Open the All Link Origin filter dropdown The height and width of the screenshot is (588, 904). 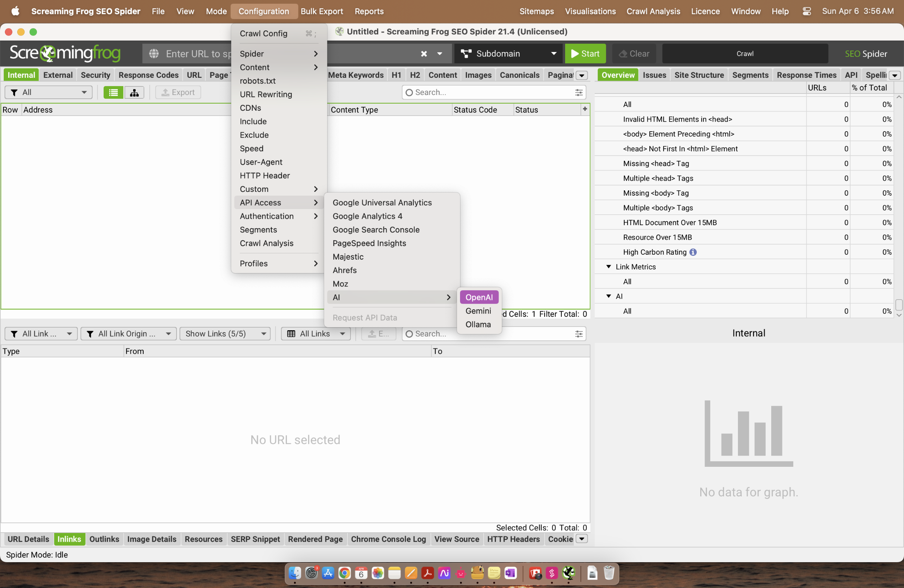coord(128,334)
